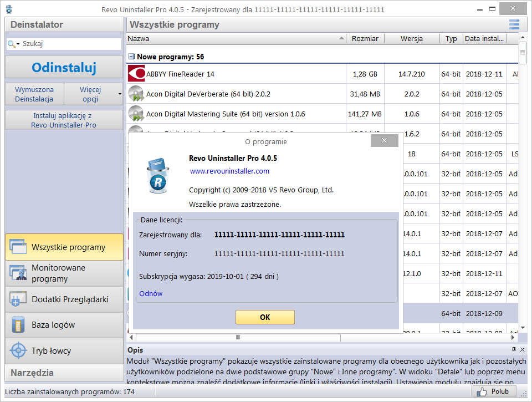Click the Numer seryjny value text
Image resolution: width=532 pixels, height=402 pixels.
[279, 253]
